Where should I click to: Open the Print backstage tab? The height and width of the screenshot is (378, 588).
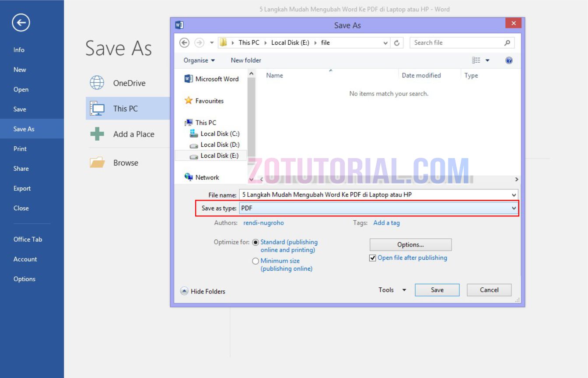click(32, 149)
